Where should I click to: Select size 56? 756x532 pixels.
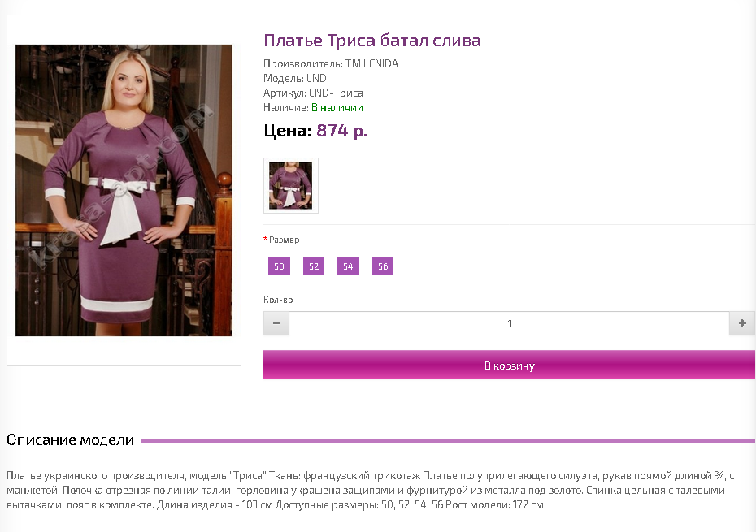coord(383,266)
